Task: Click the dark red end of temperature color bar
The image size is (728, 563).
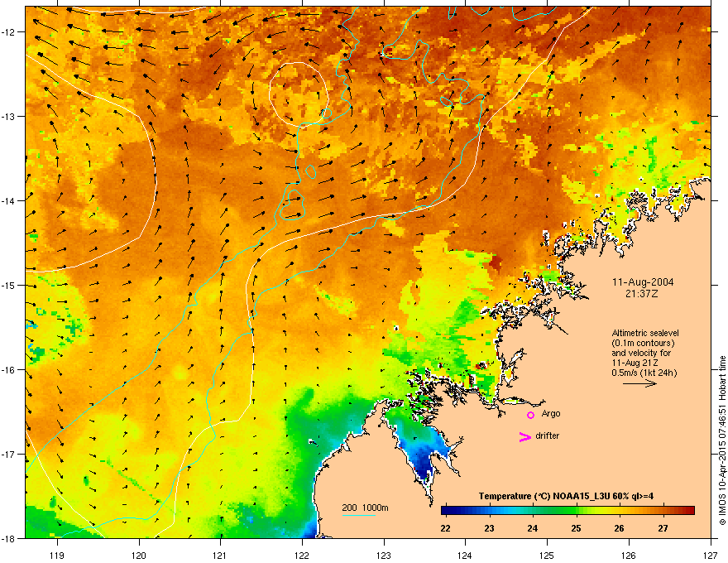Action: (x=689, y=511)
